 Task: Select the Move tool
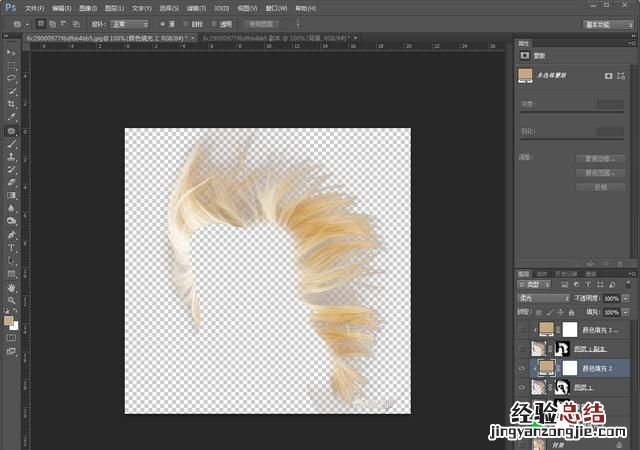[x=11, y=51]
